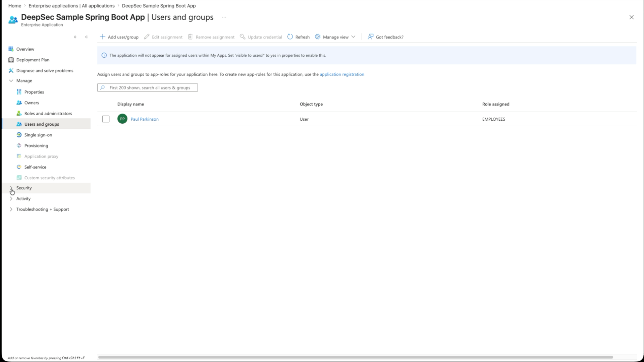Click the Manage view gear icon
Viewport: 644px width, 362px height.
coord(318,37)
